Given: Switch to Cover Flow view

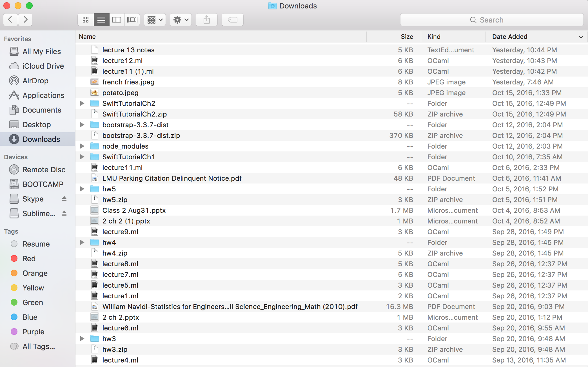Looking at the screenshot, I should (x=132, y=20).
